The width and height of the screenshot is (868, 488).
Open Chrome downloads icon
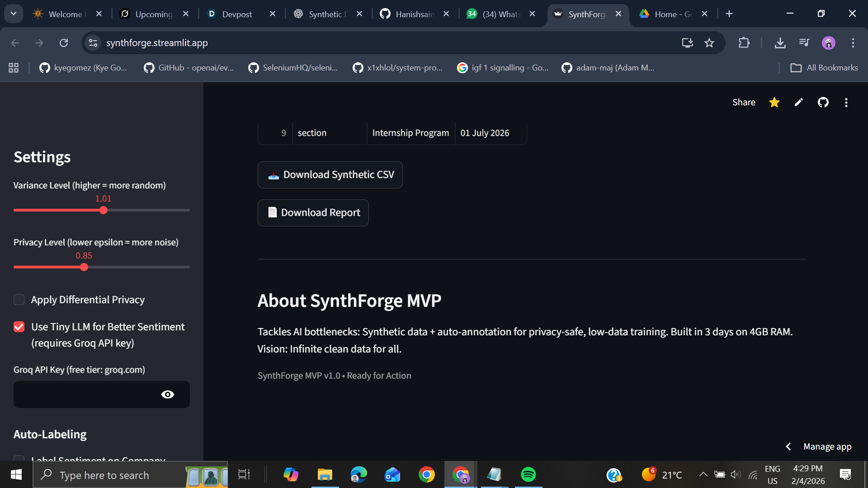click(x=780, y=43)
